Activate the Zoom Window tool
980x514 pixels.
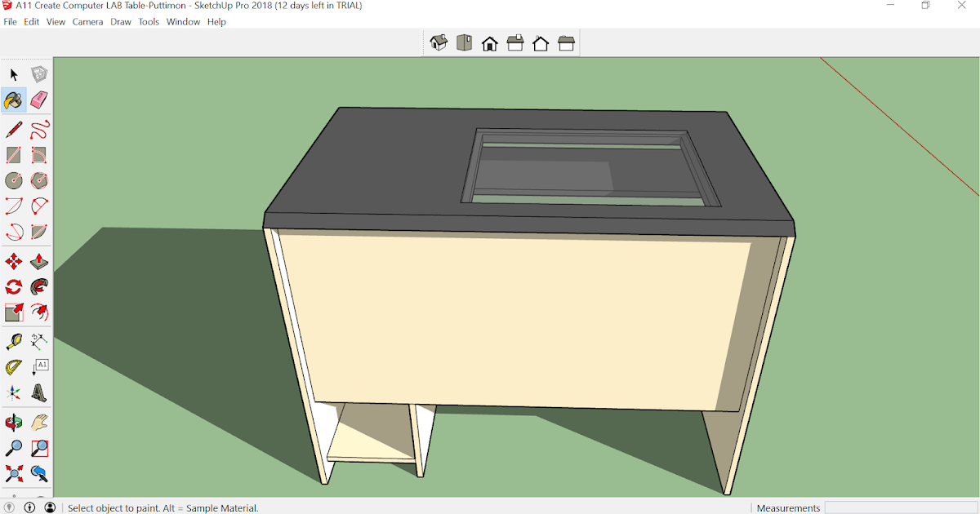[x=38, y=448]
